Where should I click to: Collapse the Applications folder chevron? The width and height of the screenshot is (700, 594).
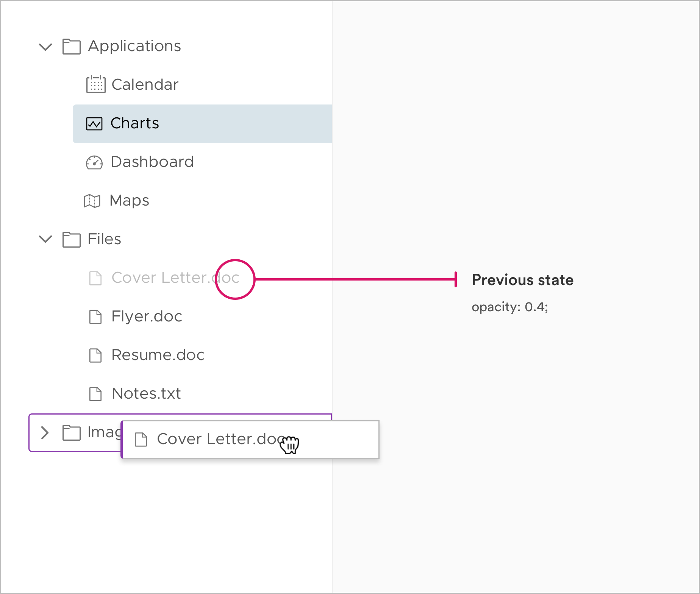pos(45,47)
